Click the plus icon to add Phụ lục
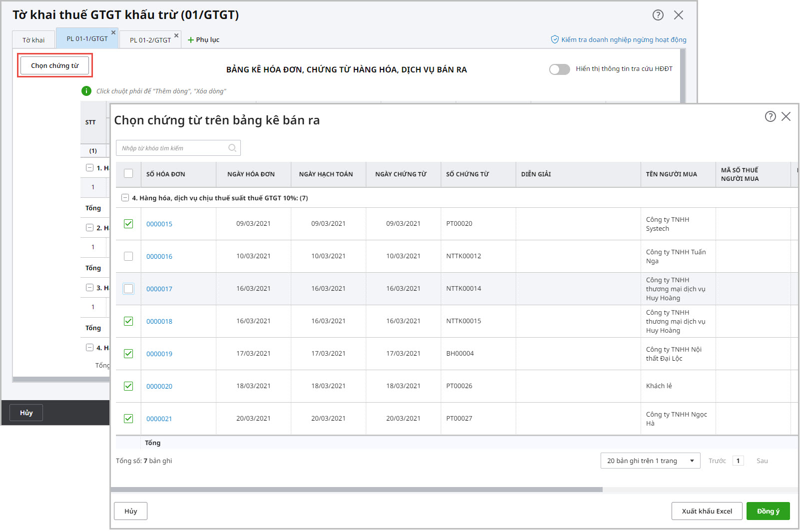Viewport: 801px width, 532px height. (x=191, y=40)
